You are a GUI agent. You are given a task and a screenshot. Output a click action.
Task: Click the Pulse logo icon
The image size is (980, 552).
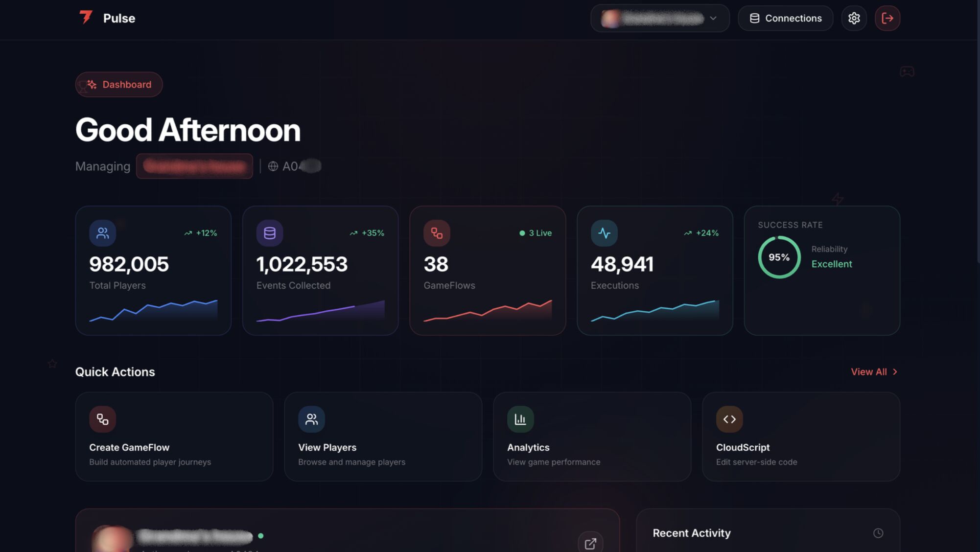(86, 18)
